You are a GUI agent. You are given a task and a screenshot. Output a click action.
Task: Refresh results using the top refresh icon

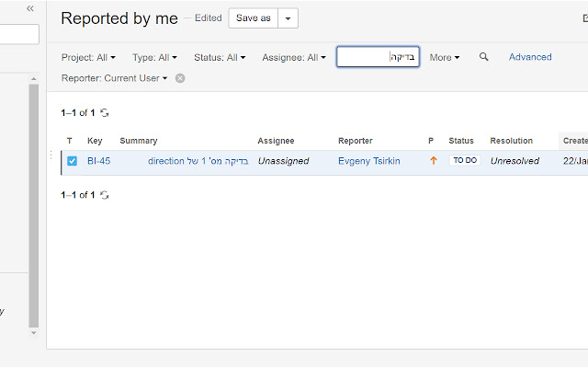(105, 113)
